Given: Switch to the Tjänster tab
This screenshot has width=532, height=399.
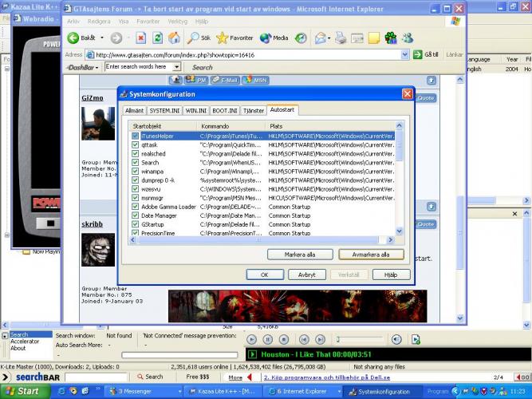Looking at the screenshot, I should 253,109.
